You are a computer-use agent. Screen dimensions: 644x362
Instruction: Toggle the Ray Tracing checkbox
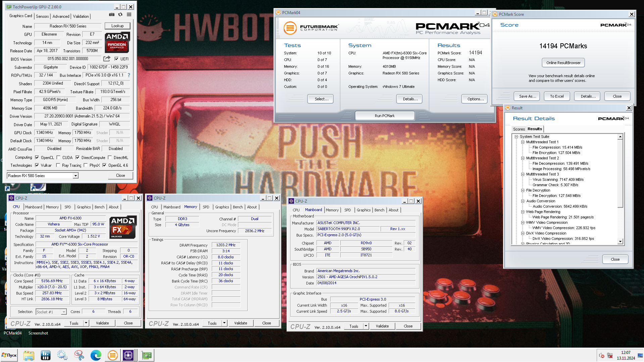point(58,165)
